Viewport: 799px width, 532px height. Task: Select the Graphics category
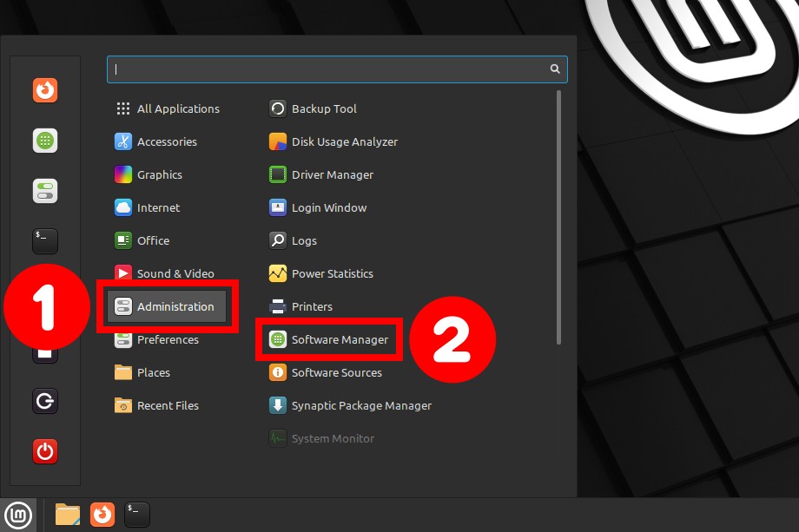tap(168, 174)
